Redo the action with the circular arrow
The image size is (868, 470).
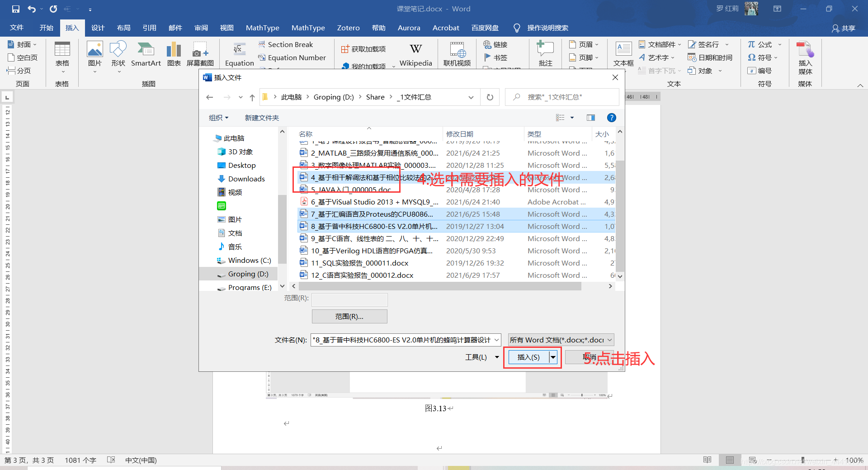53,9
